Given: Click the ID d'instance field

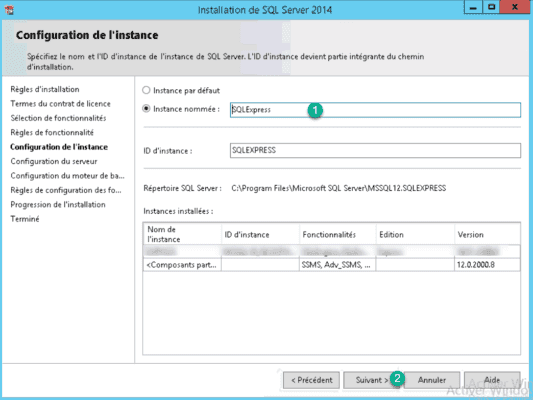Looking at the screenshot, I should point(375,150).
